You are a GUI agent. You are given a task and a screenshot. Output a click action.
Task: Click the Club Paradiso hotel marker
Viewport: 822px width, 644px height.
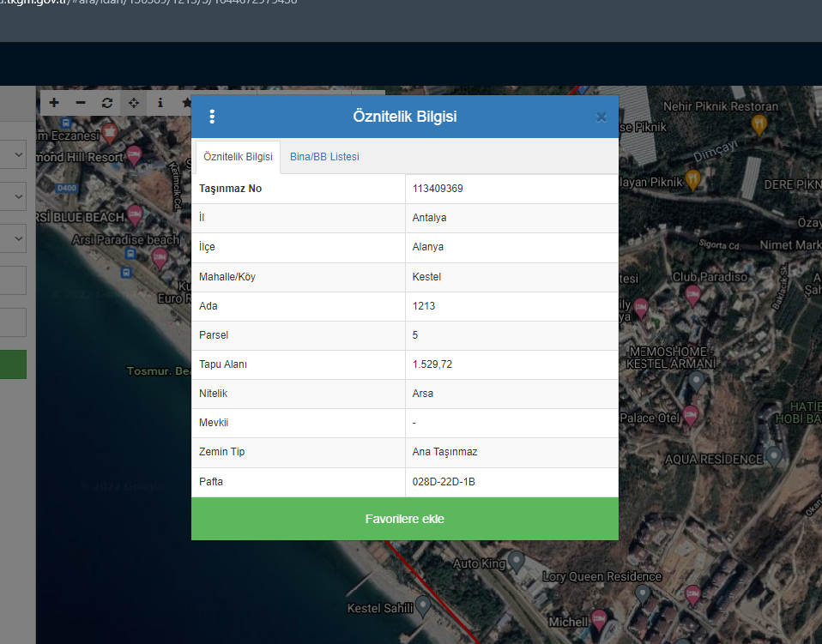[693, 296]
